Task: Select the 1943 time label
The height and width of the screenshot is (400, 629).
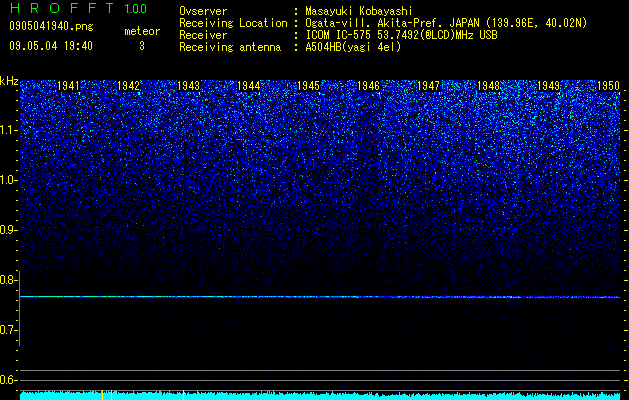Action: pyautogui.click(x=189, y=86)
